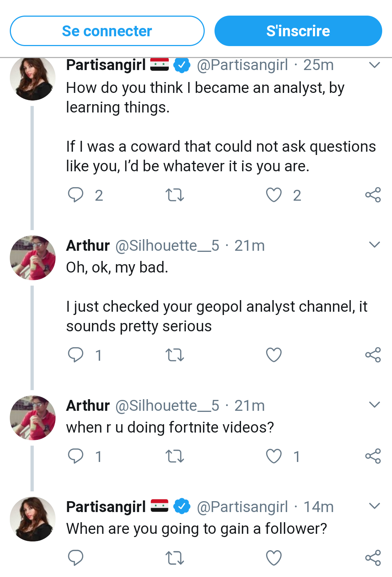Click the Se connecter button
The image size is (392, 577).
(107, 31)
